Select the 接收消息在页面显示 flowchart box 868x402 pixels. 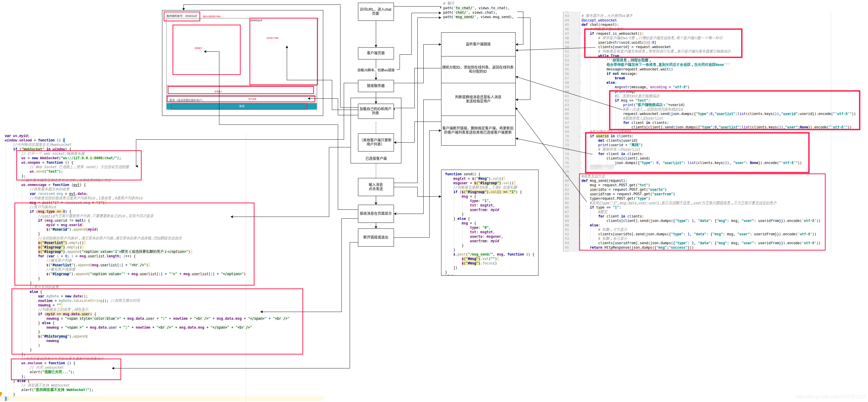pos(376,213)
